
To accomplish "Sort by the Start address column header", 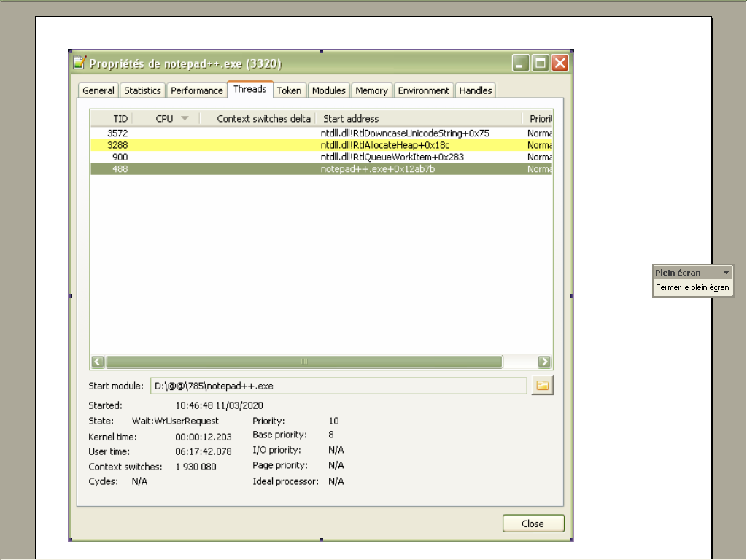I will pyautogui.click(x=419, y=119).
